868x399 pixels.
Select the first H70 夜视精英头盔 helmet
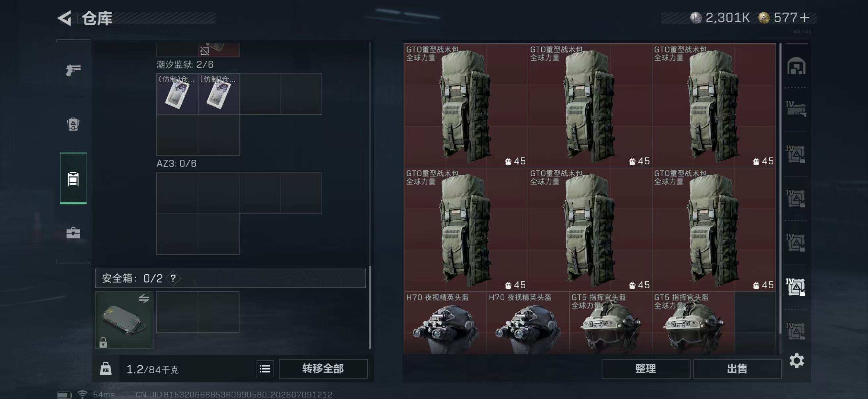pyautogui.click(x=445, y=323)
